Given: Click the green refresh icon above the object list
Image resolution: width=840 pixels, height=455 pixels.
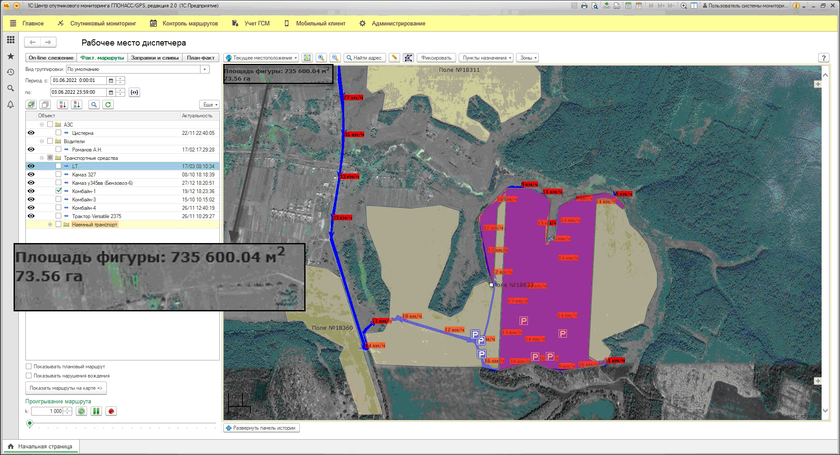Looking at the screenshot, I should coord(108,104).
